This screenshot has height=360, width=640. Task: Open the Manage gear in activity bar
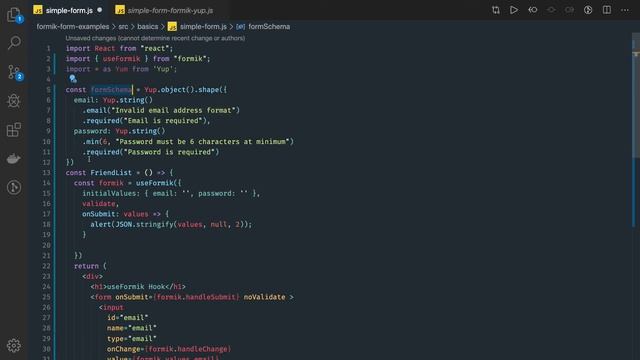pos(13,345)
